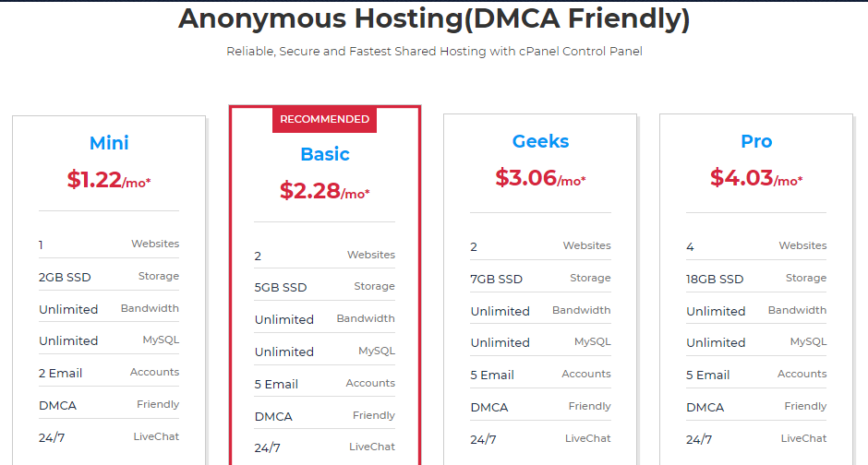Click MySQL label in Pro plan
The width and height of the screenshot is (868, 465).
tap(808, 341)
